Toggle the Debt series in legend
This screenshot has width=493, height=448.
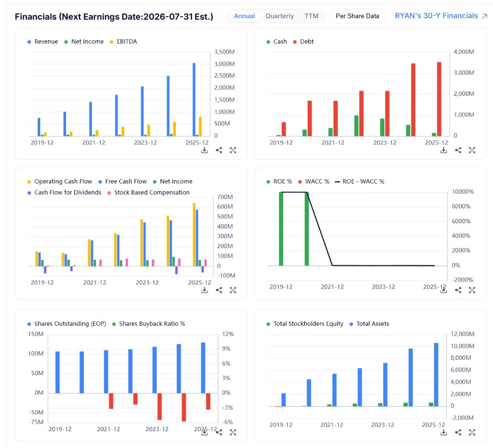click(303, 42)
